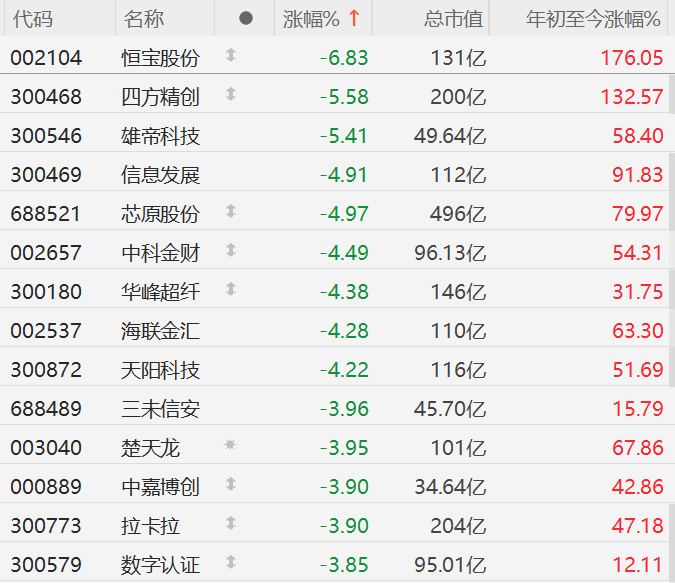The width and height of the screenshot is (675, 583).
Task: Click the marker icon in 芯原股份 row
Action: [231, 211]
